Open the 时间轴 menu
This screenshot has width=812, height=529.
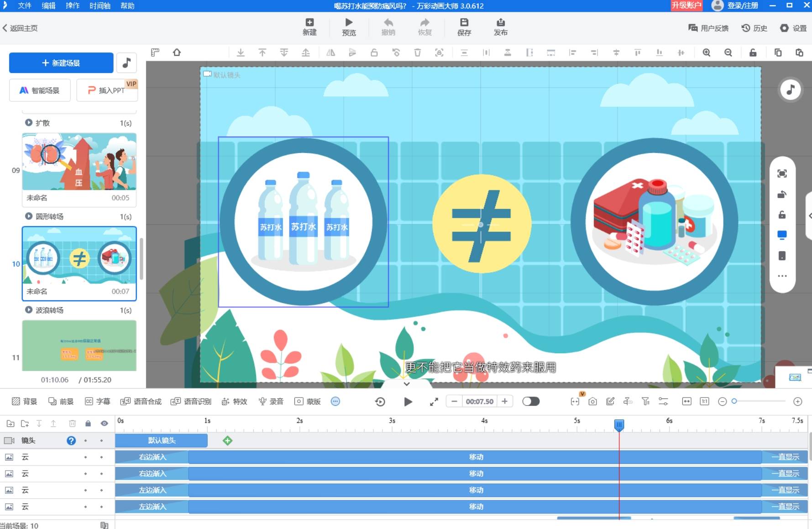[100, 5]
